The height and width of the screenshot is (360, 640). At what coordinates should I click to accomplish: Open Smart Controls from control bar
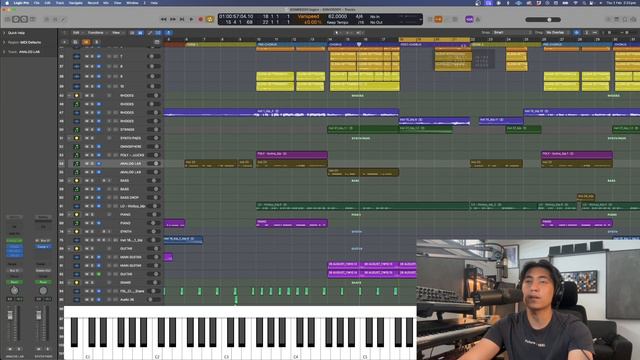[x=47, y=19]
